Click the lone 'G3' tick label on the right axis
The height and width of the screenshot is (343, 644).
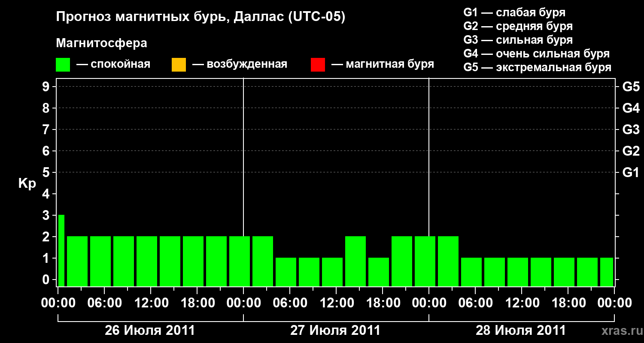[x=631, y=129]
